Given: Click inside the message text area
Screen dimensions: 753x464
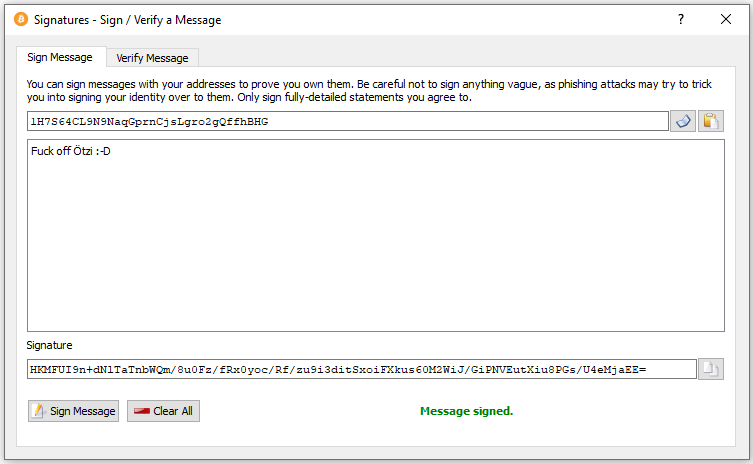Looking at the screenshot, I should pos(375,240).
